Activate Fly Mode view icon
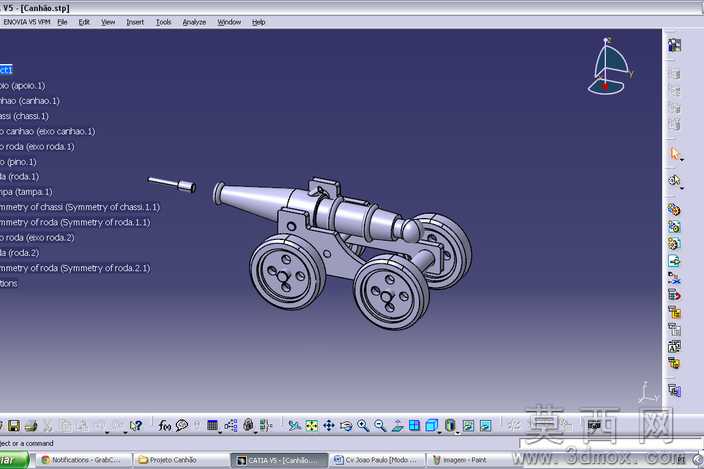 click(294, 425)
